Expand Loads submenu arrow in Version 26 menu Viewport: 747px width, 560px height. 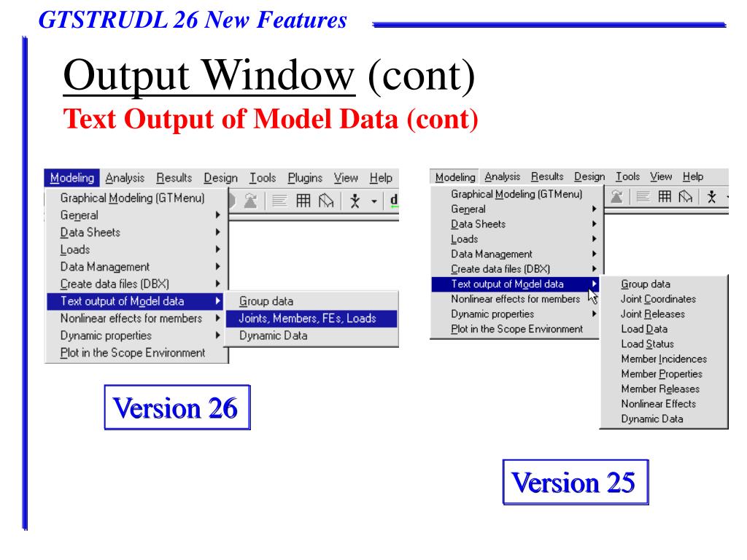click(217, 249)
